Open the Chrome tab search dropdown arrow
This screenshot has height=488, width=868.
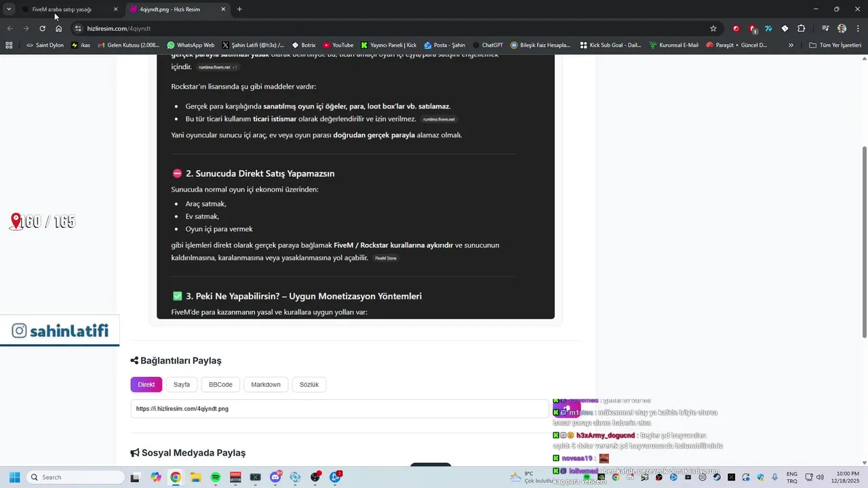pyautogui.click(x=9, y=9)
